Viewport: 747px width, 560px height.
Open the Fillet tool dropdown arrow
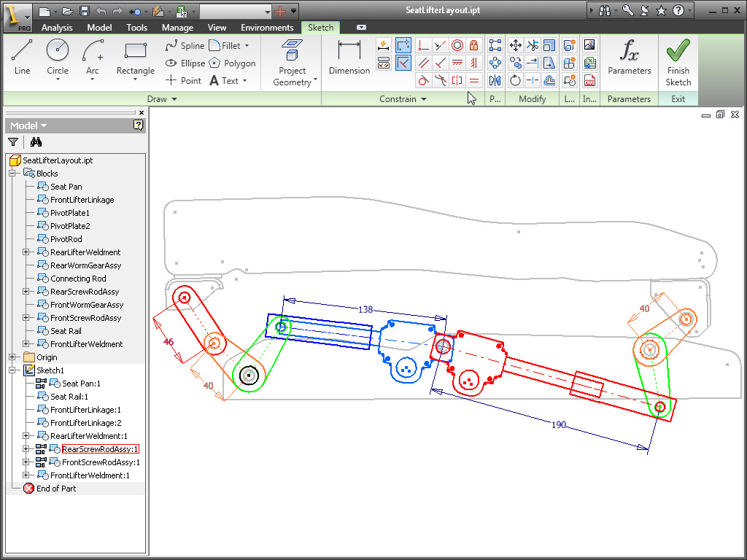point(247,45)
